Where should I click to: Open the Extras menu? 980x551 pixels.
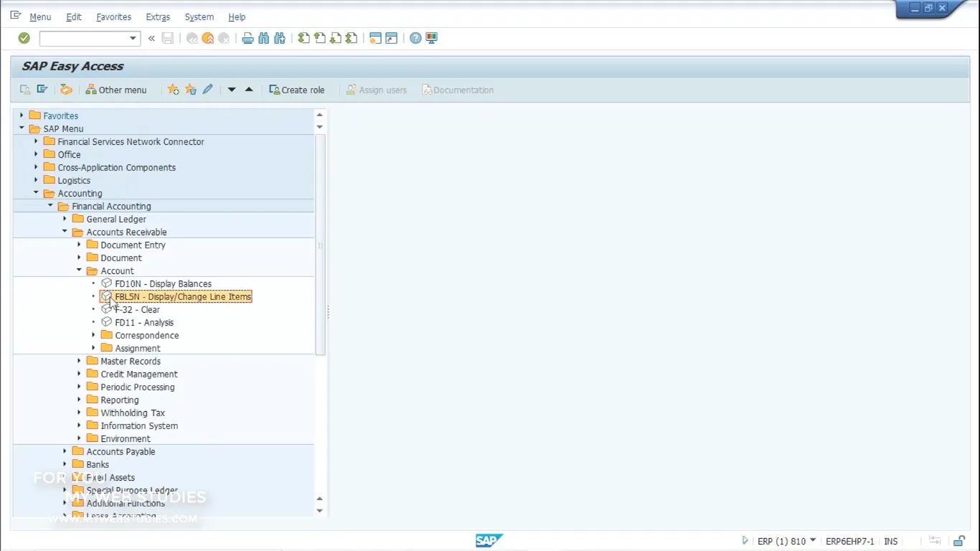click(x=158, y=17)
